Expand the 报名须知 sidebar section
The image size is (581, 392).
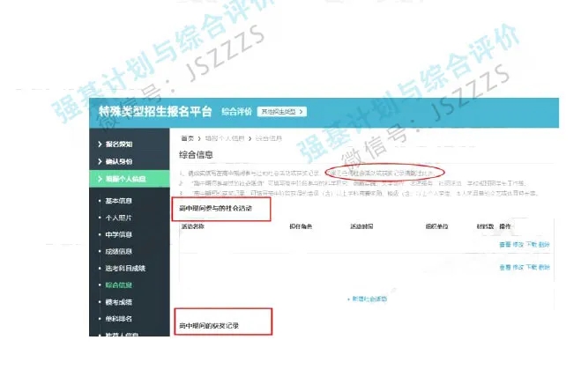coord(123,143)
